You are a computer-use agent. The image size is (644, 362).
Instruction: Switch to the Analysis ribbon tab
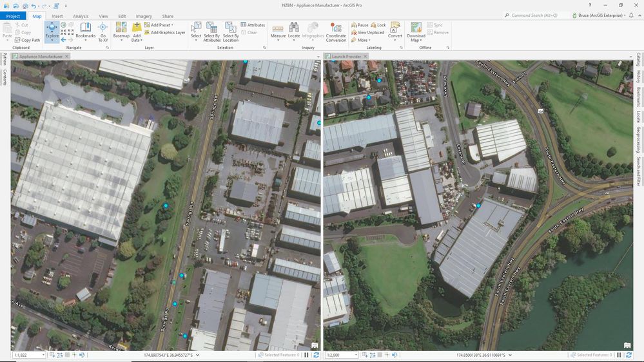(81, 16)
